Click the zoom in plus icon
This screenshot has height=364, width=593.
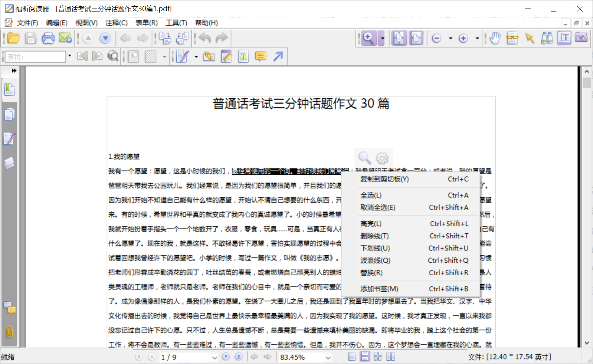point(463,38)
